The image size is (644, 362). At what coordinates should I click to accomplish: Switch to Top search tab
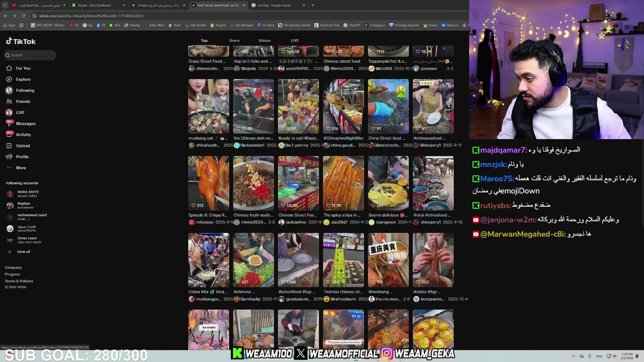pos(204,41)
